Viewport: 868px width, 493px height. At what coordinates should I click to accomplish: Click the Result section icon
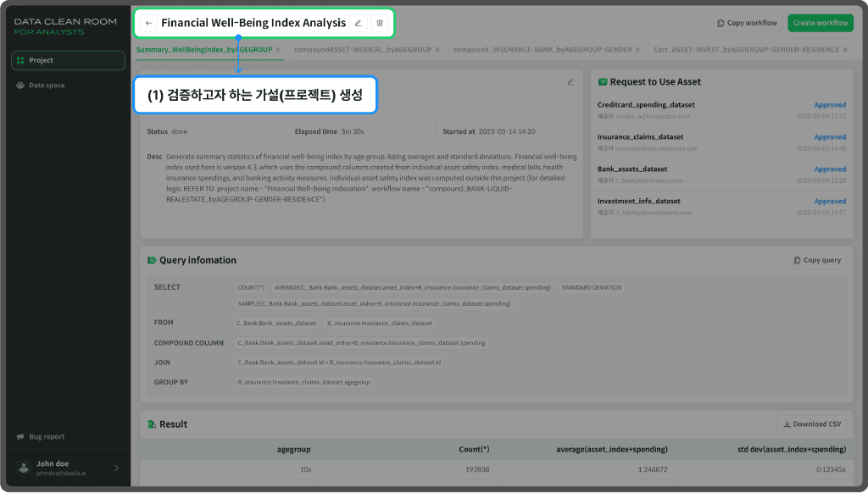click(152, 424)
